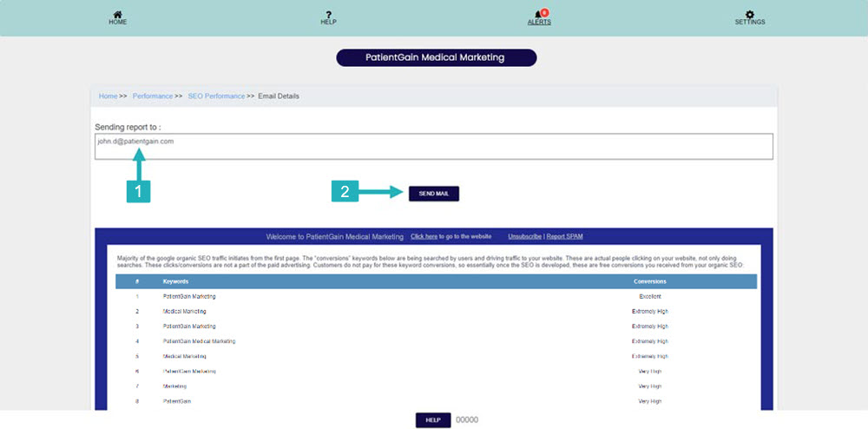Click the Email Details breadcrumb text
Screen dimensions: 868x429
pyautogui.click(x=279, y=96)
